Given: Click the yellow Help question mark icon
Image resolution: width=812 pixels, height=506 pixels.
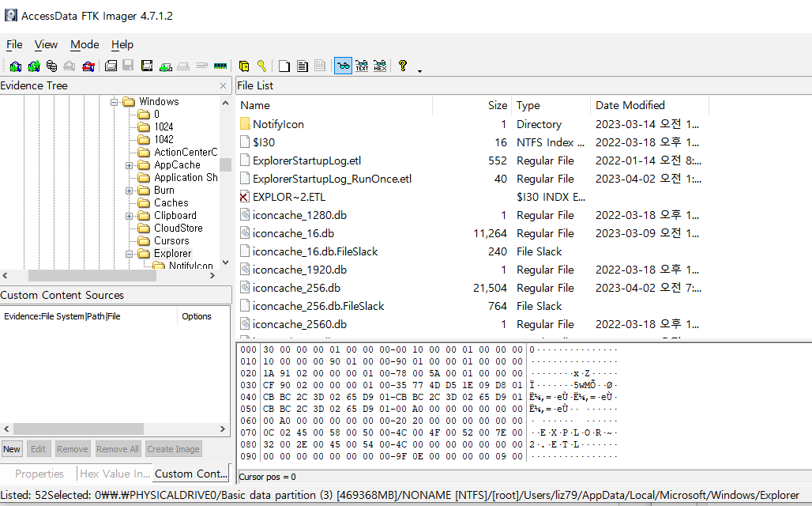Looking at the screenshot, I should point(402,66).
